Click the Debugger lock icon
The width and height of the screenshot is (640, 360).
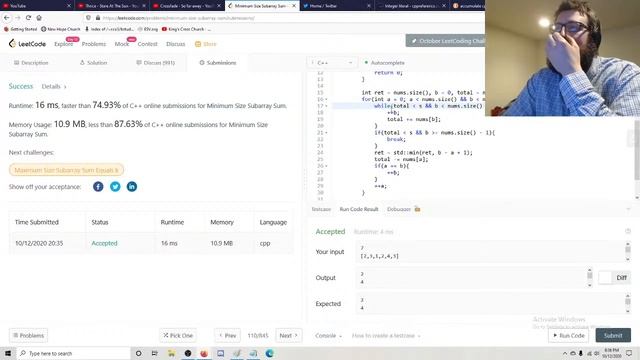pyautogui.click(x=417, y=209)
